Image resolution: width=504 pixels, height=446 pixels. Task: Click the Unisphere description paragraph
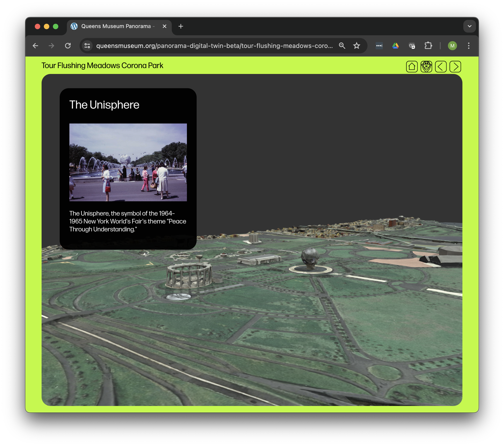128,221
